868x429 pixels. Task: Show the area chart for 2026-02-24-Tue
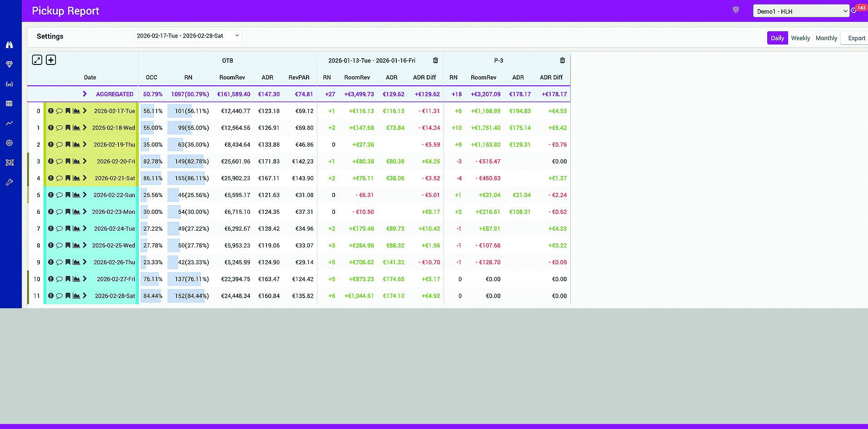click(76, 228)
